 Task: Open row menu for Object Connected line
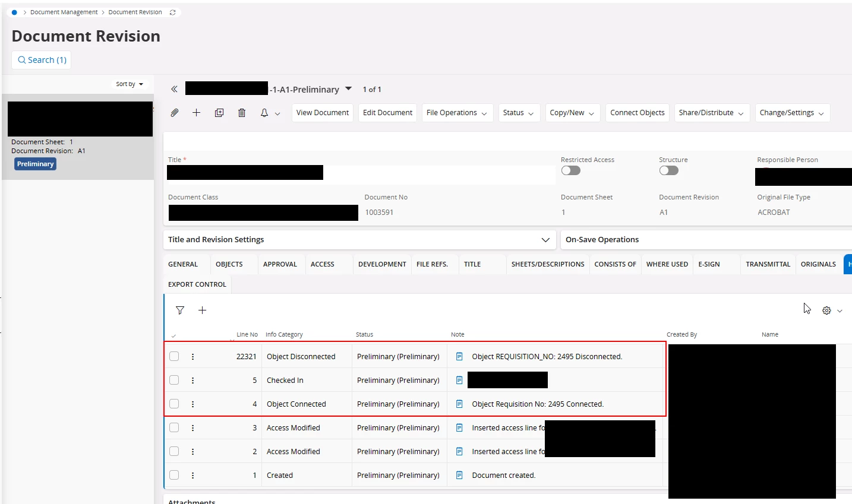193,404
